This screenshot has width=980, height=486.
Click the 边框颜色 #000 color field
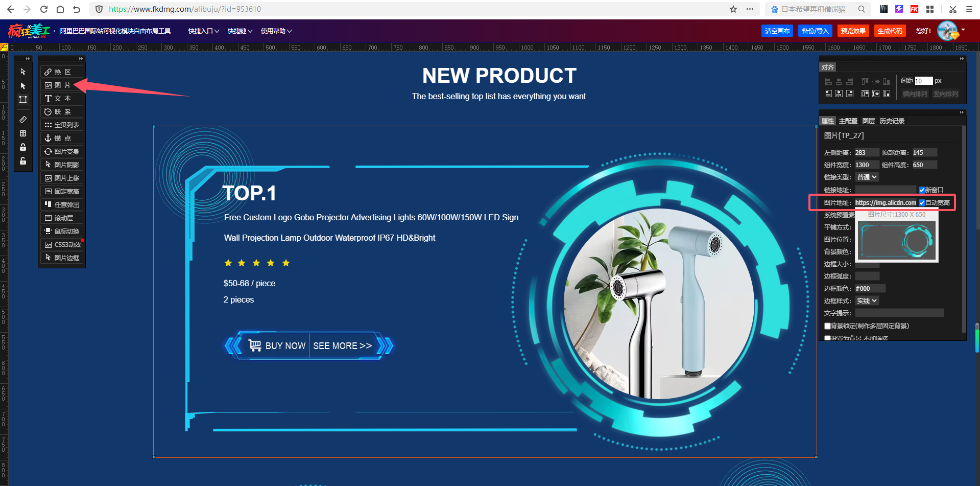[x=870, y=289]
